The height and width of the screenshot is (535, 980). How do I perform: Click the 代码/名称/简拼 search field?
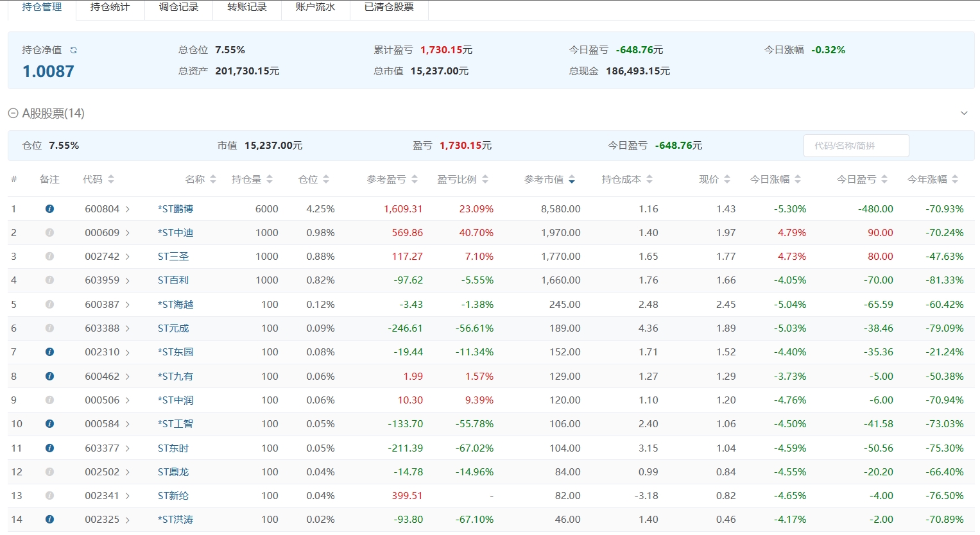point(856,146)
